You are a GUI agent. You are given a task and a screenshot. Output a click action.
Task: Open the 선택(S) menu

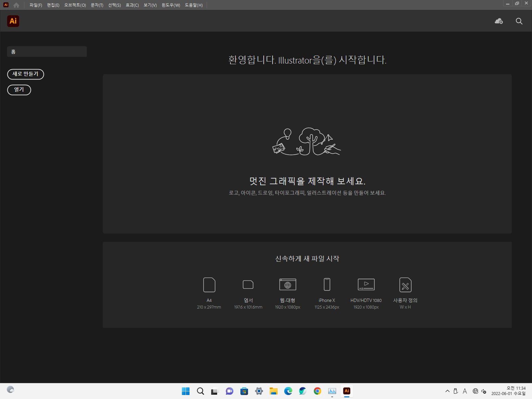pos(114,5)
